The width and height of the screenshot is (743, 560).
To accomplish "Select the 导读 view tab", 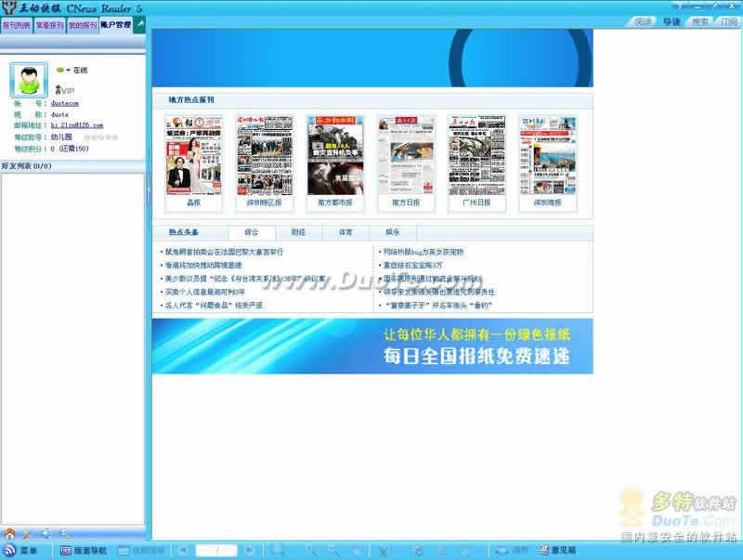I will pyautogui.click(x=671, y=21).
